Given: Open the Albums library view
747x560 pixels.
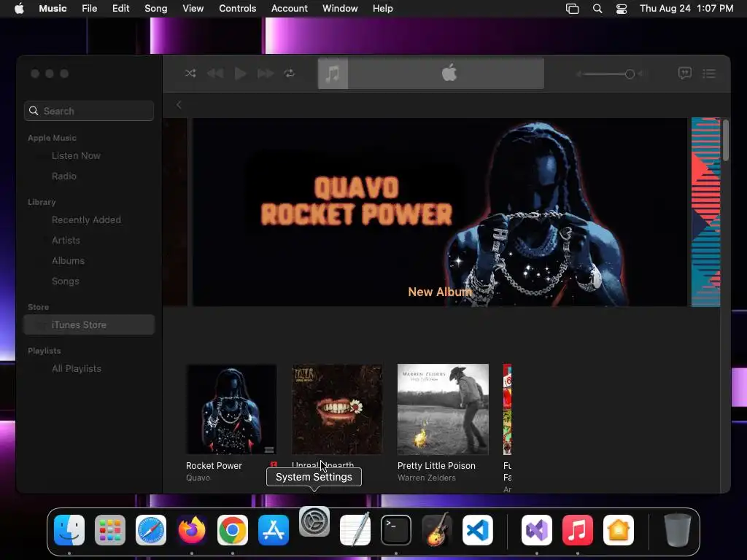Looking at the screenshot, I should (68, 261).
